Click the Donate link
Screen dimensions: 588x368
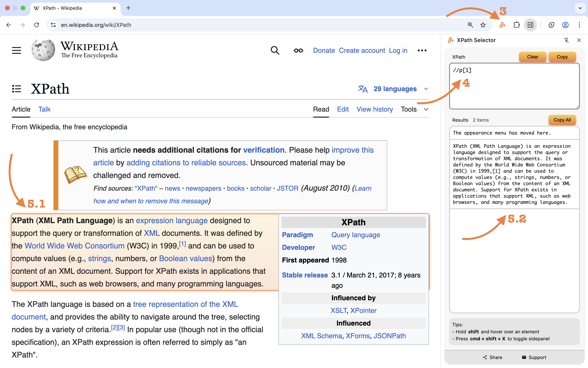[x=324, y=50]
